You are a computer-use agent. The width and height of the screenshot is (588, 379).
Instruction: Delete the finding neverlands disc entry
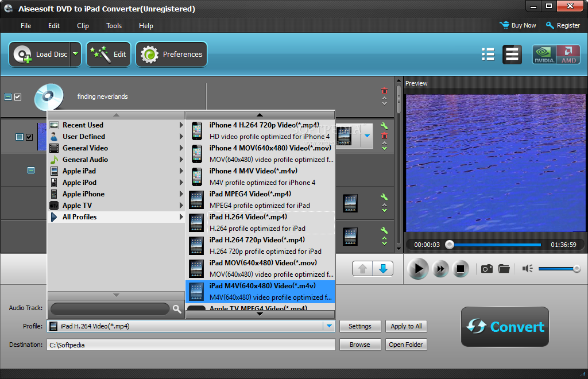click(384, 91)
